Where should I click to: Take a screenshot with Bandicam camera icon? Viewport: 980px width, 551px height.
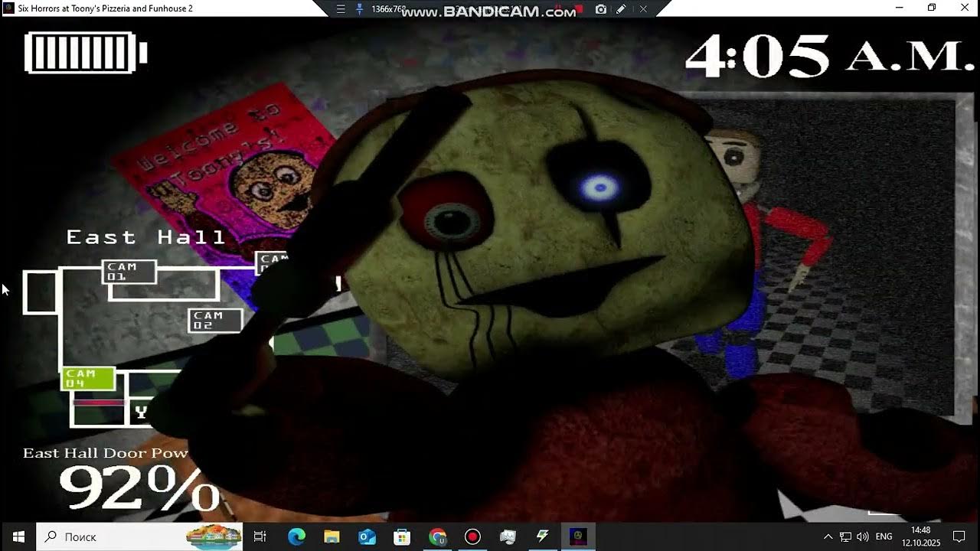pyautogui.click(x=601, y=9)
